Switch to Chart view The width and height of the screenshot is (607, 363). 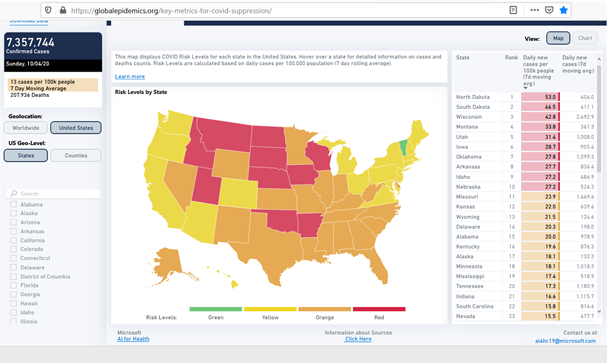coord(585,38)
